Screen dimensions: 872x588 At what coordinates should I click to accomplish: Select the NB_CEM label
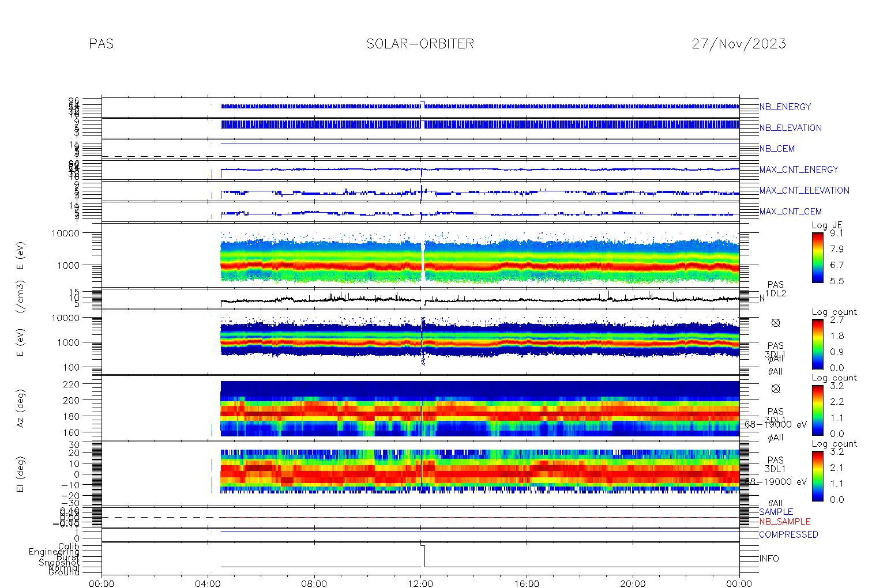pos(777,149)
